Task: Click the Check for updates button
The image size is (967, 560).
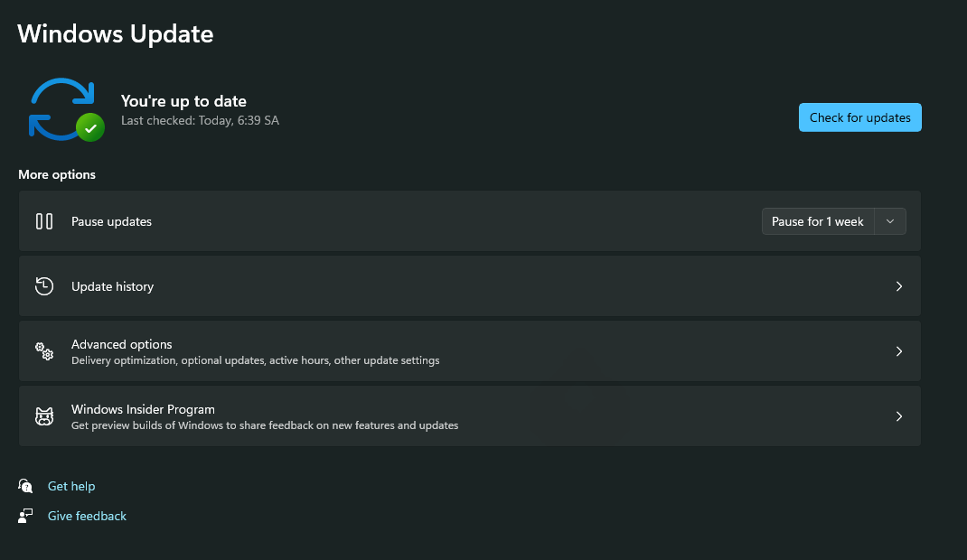Action: (x=859, y=117)
